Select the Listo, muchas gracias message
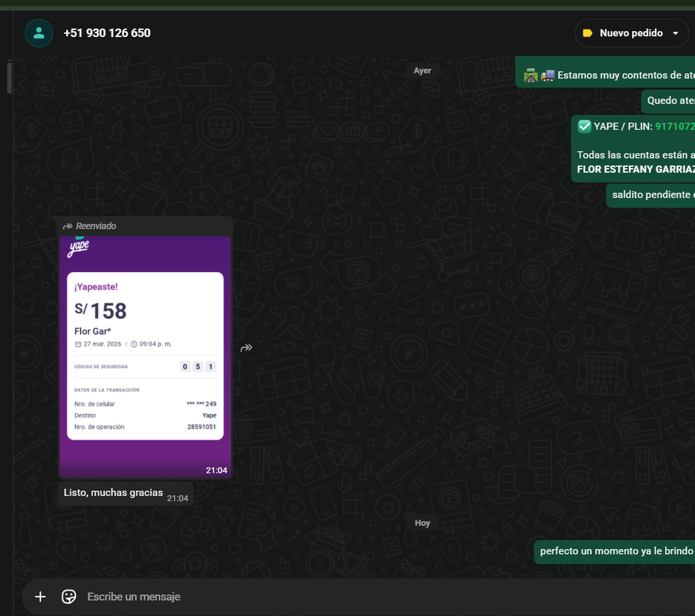This screenshot has height=616, width=695. (x=125, y=493)
